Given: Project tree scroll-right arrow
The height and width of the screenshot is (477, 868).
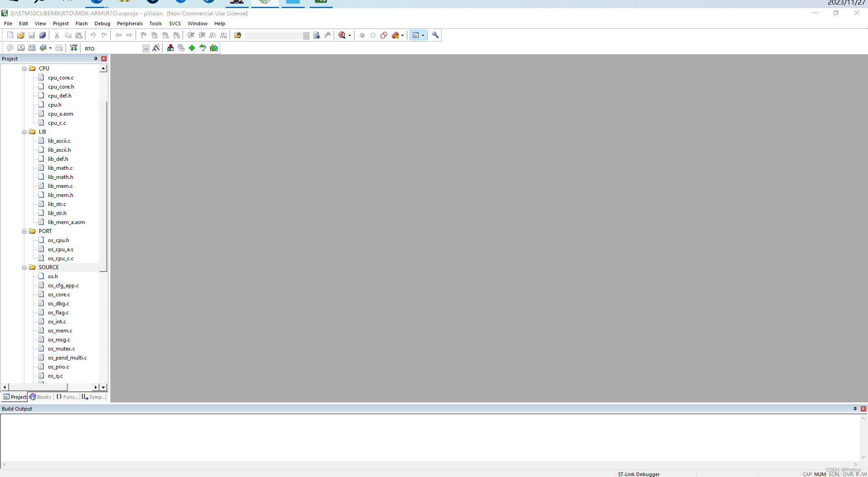Looking at the screenshot, I should [x=95, y=387].
